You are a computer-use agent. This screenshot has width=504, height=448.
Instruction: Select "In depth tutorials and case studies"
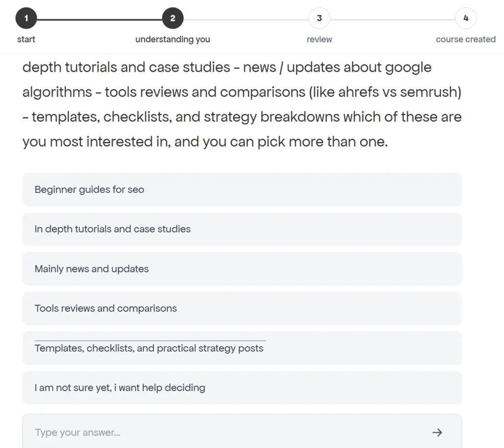242,229
